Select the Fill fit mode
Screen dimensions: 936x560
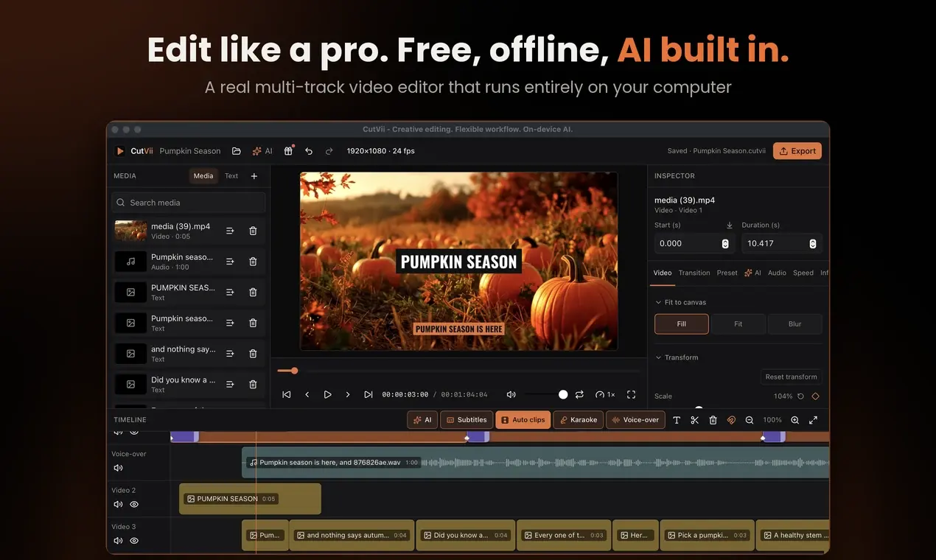(682, 324)
